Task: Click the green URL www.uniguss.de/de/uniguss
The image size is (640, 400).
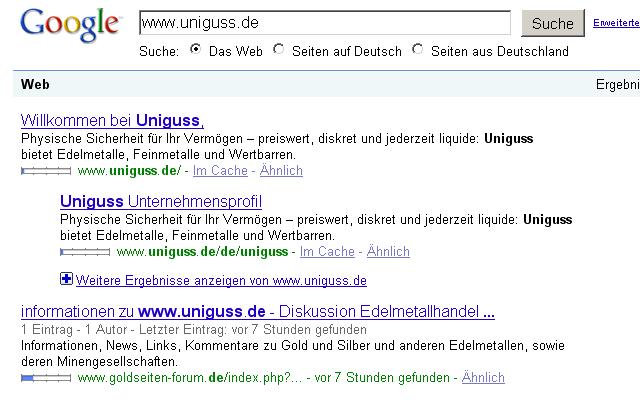Action: [202, 252]
